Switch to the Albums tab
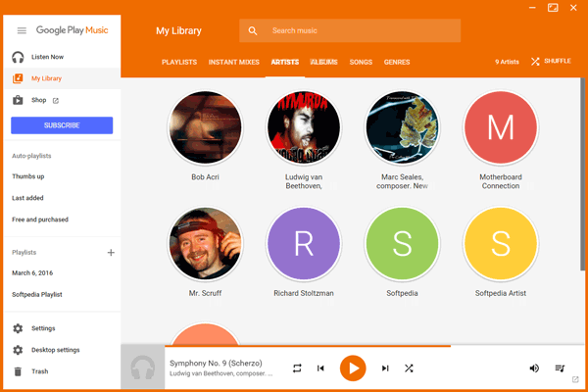Viewport: 588px width, 392px height. click(324, 63)
